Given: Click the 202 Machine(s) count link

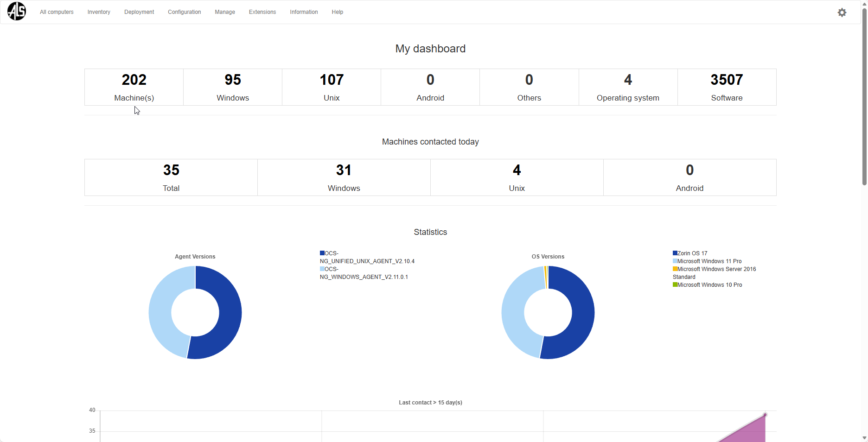Looking at the screenshot, I should click(134, 80).
